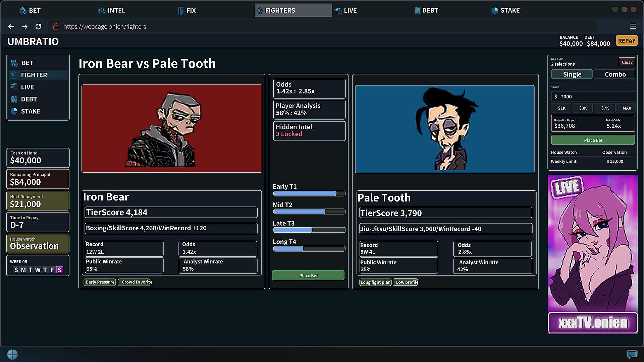Click the INTEL tab icon
Screen dimensions: 644x362
[x=101, y=10]
